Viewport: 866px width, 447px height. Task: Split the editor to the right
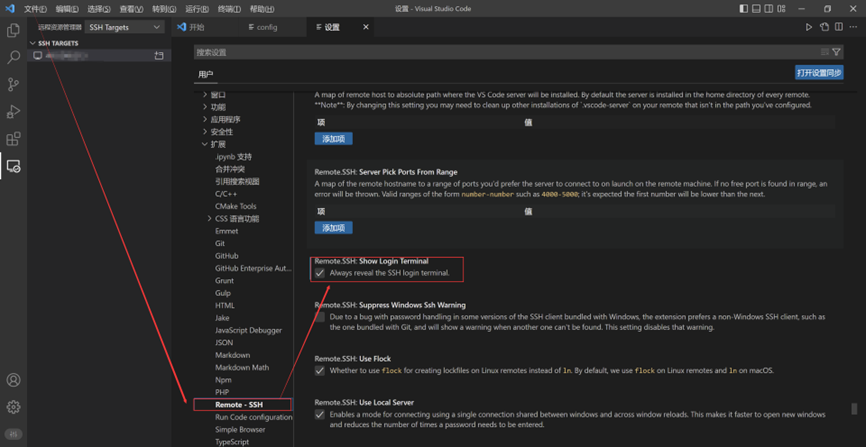coord(838,27)
